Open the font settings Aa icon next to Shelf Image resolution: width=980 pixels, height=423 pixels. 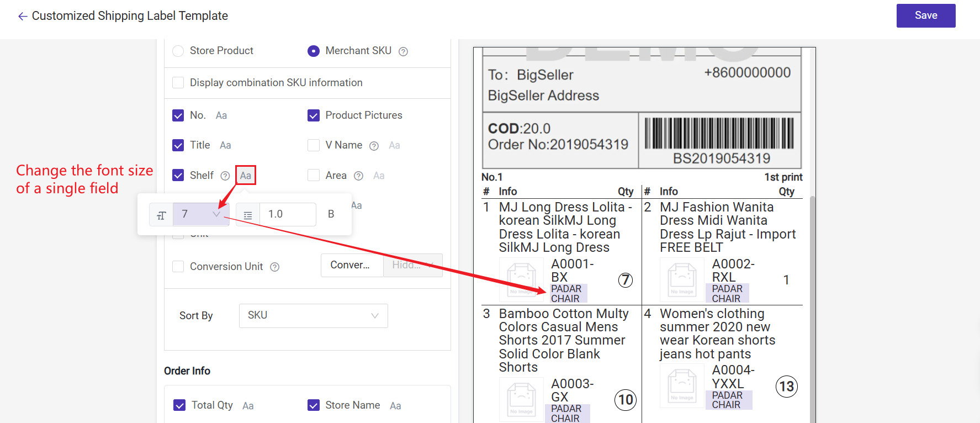point(246,176)
